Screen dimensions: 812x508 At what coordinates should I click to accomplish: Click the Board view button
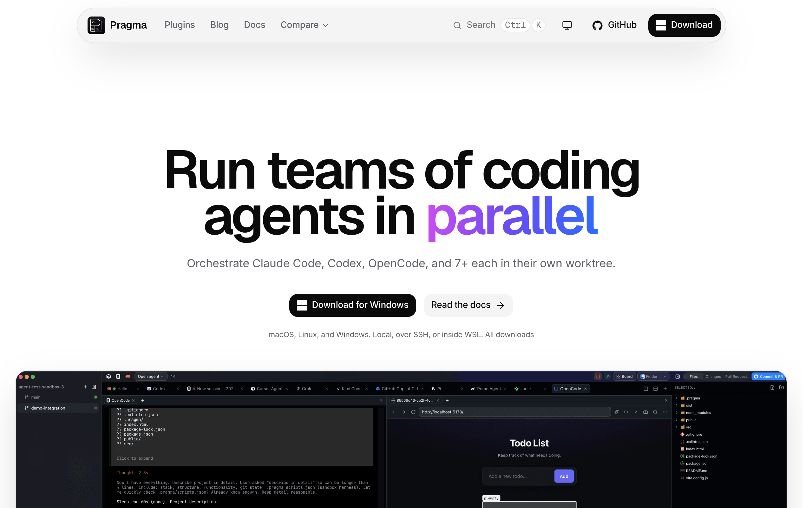tap(624, 376)
